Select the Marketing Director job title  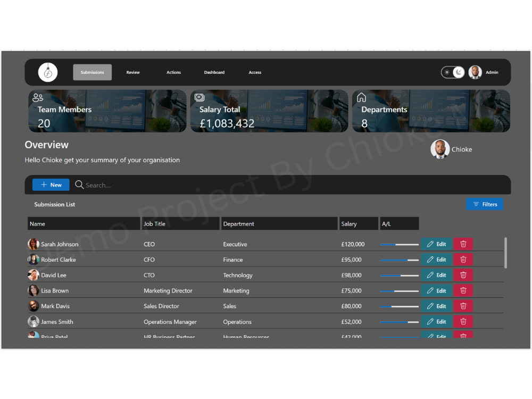click(168, 290)
